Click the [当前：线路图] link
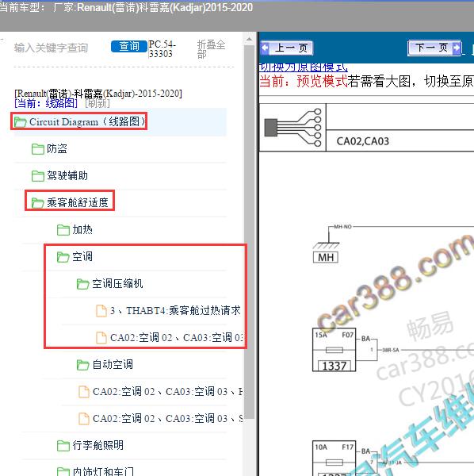 point(46,103)
